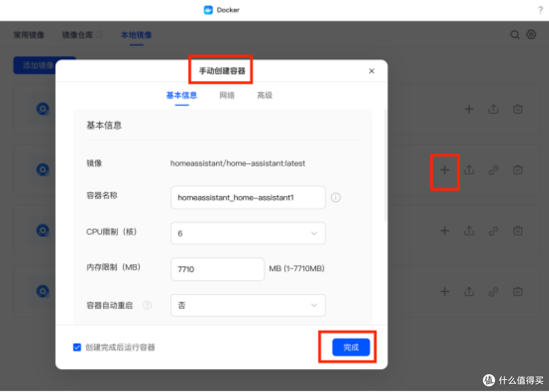This screenshot has width=549, height=392.
Task: Close the 手动创建容器 dialog
Action: click(x=372, y=71)
